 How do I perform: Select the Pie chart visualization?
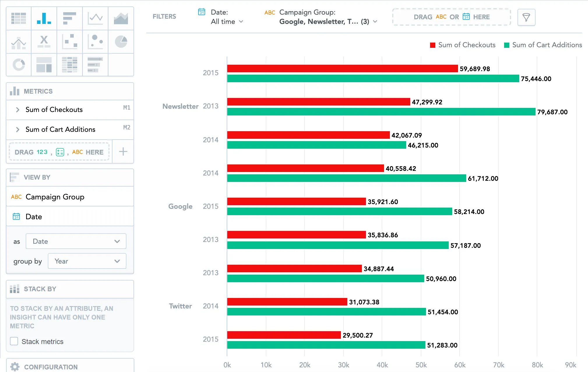121,42
